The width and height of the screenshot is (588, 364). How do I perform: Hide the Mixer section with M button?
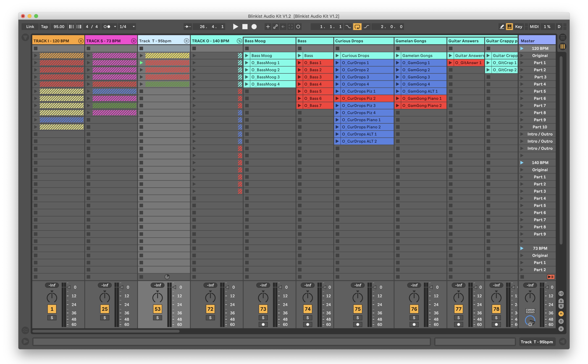tap(561, 313)
